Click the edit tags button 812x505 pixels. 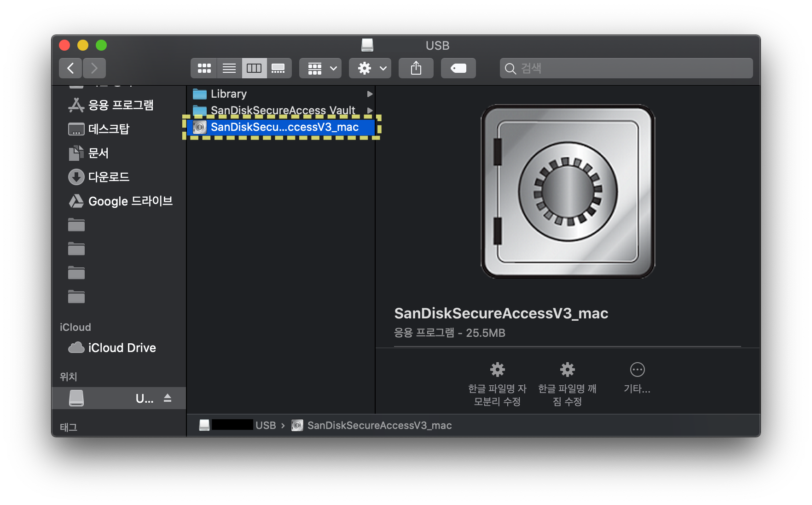point(458,68)
